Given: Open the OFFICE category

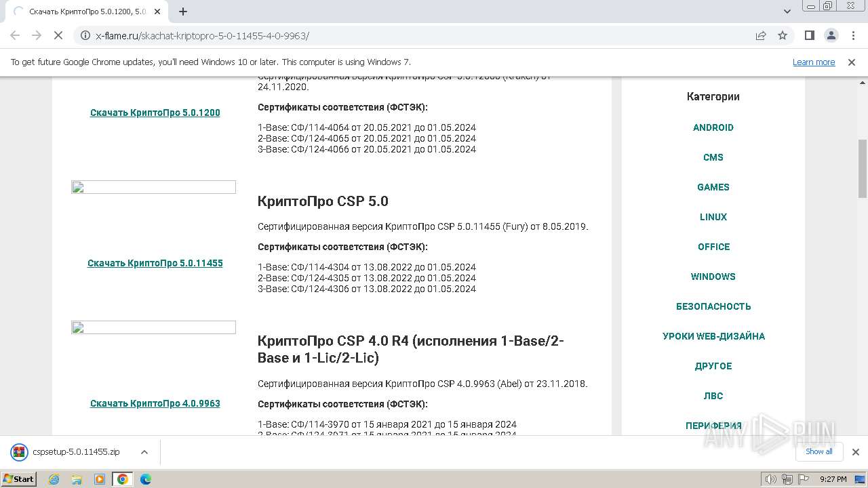Looking at the screenshot, I should click(713, 247).
